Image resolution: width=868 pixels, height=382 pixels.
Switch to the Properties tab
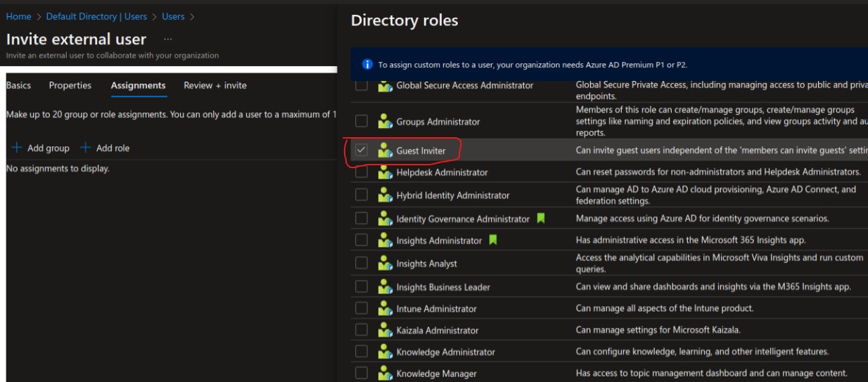pyautogui.click(x=70, y=86)
